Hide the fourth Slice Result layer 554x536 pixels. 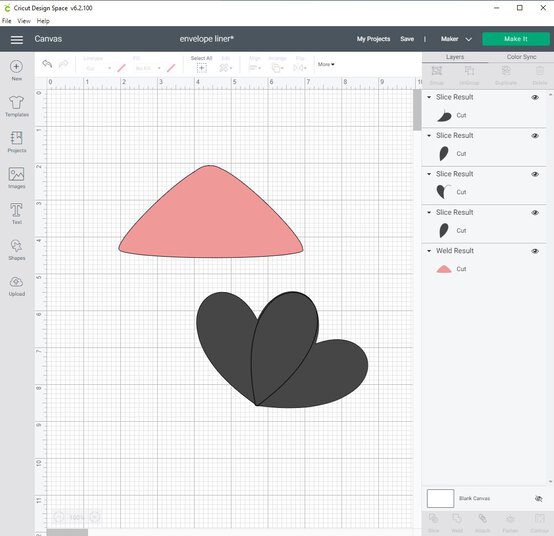coord(535,213)
